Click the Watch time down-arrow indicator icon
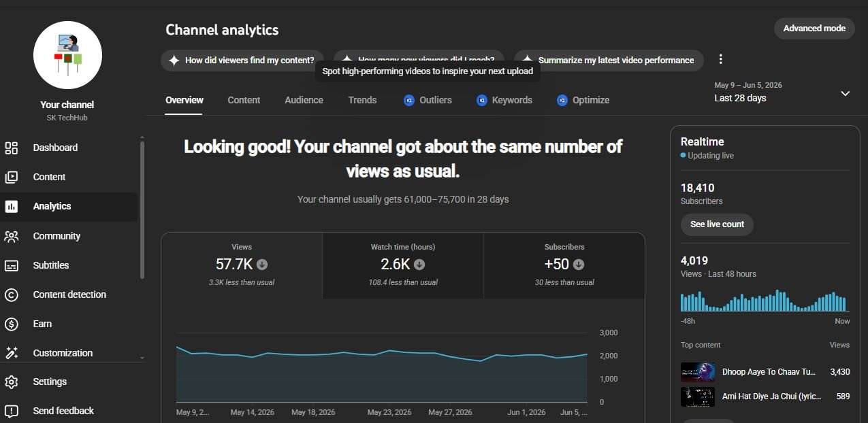Image resolution: width=868 pixels, height=423 pixels. coord(419,265)
